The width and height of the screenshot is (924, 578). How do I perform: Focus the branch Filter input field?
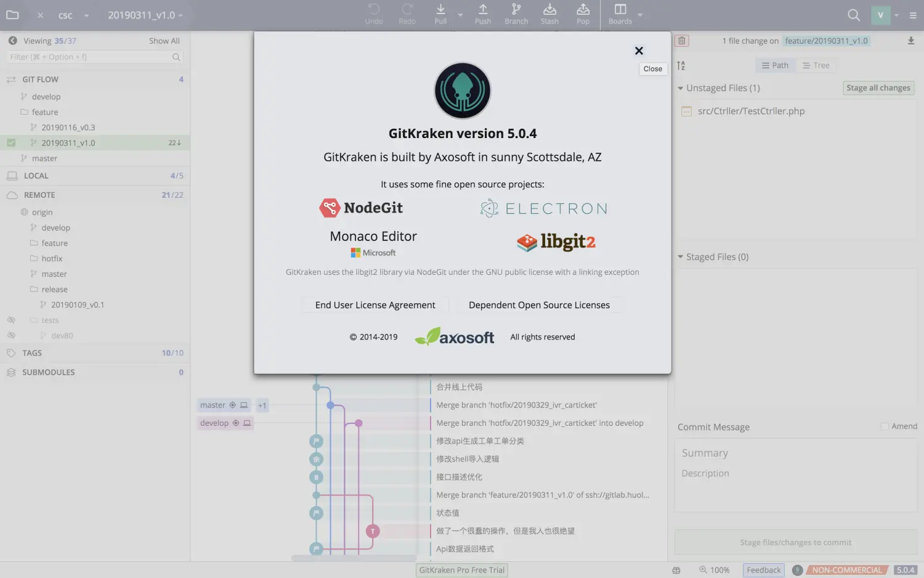[95, 57]
